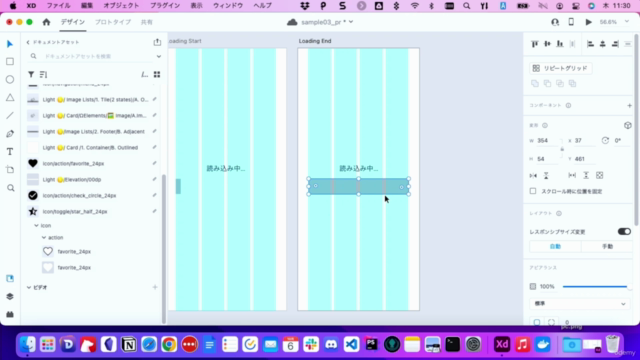Screen dimensions: 640x360
Task: Expand the asset search dropdown arrow
Action: (159, 56)
